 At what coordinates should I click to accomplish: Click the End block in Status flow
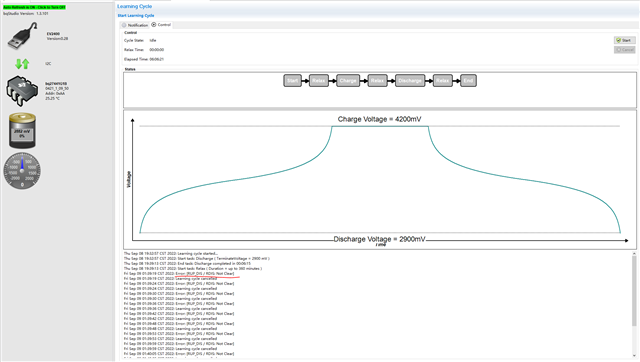pos(468,80)
